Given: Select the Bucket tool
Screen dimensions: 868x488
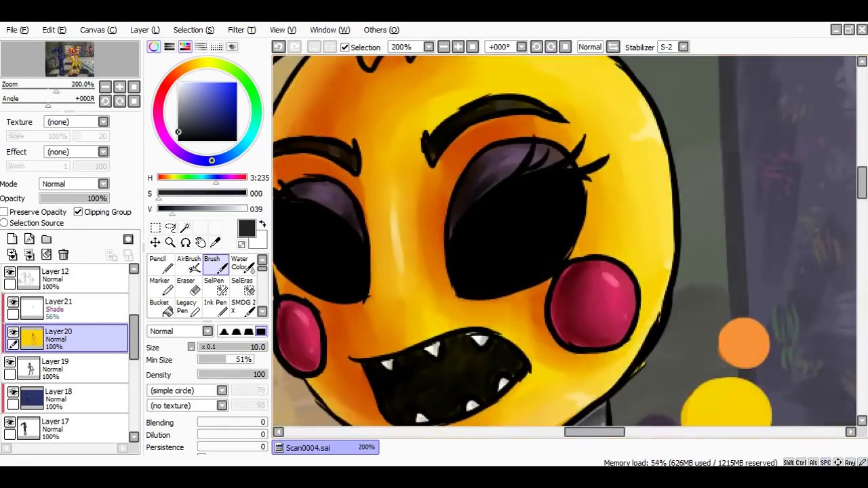Looking at the screenshot, I should [x=160, y=308].
